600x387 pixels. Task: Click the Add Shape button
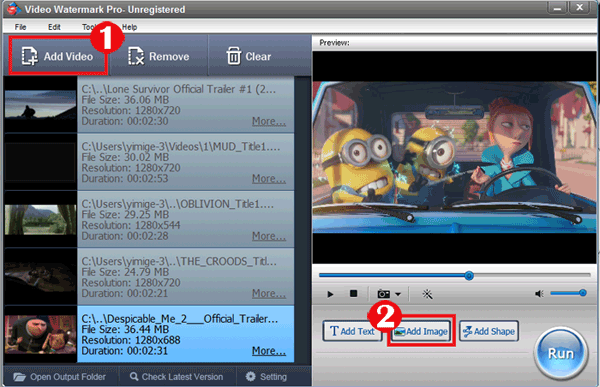coord(489,331)
